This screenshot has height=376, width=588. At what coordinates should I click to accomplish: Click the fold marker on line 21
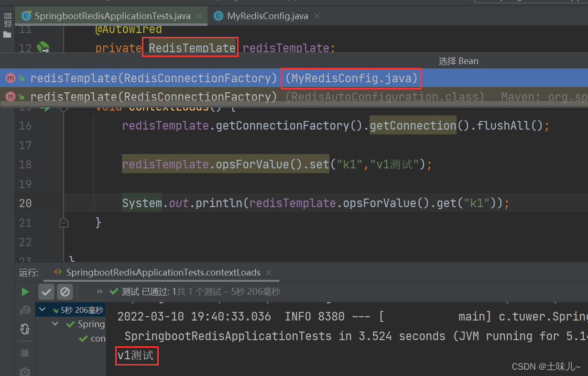pyautogui.click(x=64, y=222)
